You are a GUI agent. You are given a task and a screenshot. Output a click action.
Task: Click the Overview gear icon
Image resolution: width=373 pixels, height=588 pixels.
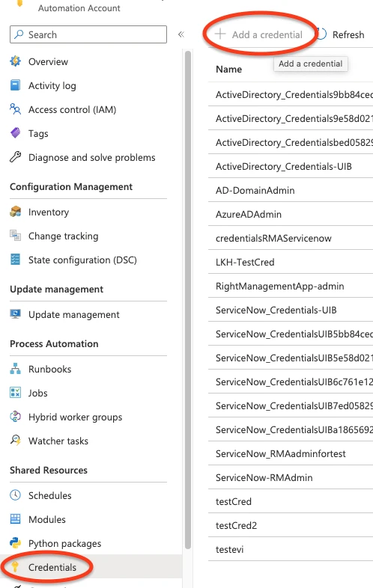click(16, 61)
